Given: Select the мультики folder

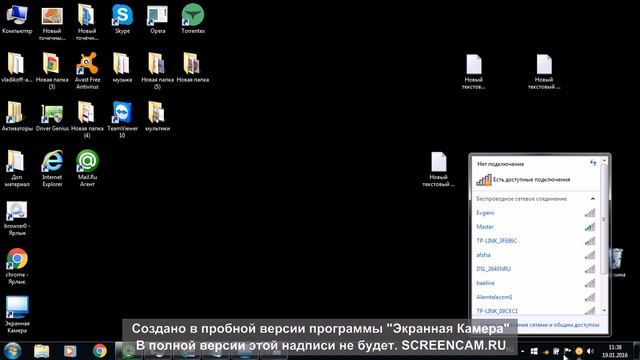Looking at the screenshot, I should (x=158, y=116).
